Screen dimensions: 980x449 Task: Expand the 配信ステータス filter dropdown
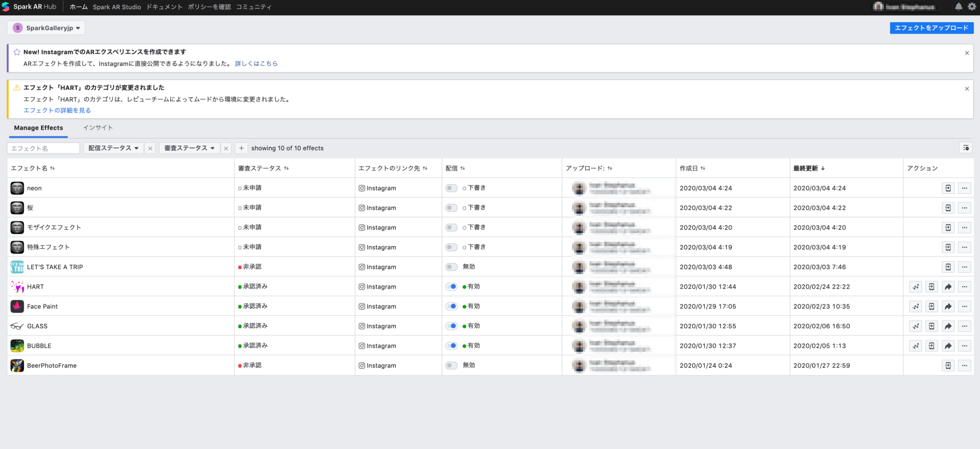click(x=113, y=148)
